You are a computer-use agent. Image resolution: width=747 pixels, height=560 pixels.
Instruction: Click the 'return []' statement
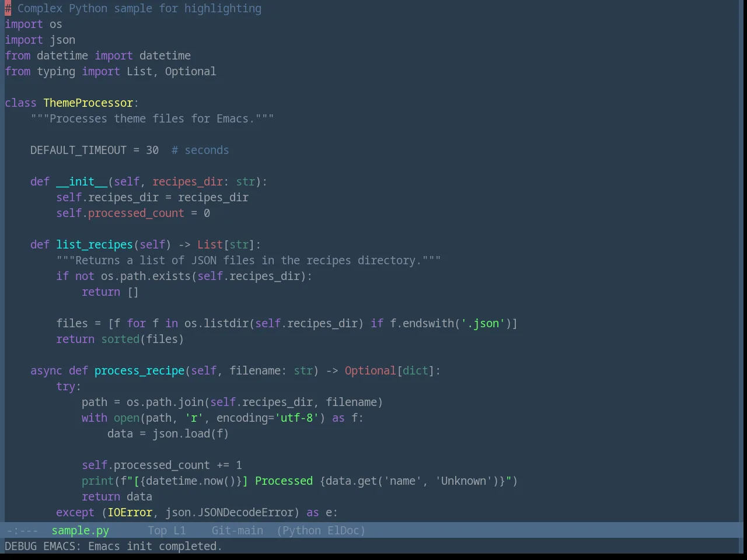click(110, 292)
